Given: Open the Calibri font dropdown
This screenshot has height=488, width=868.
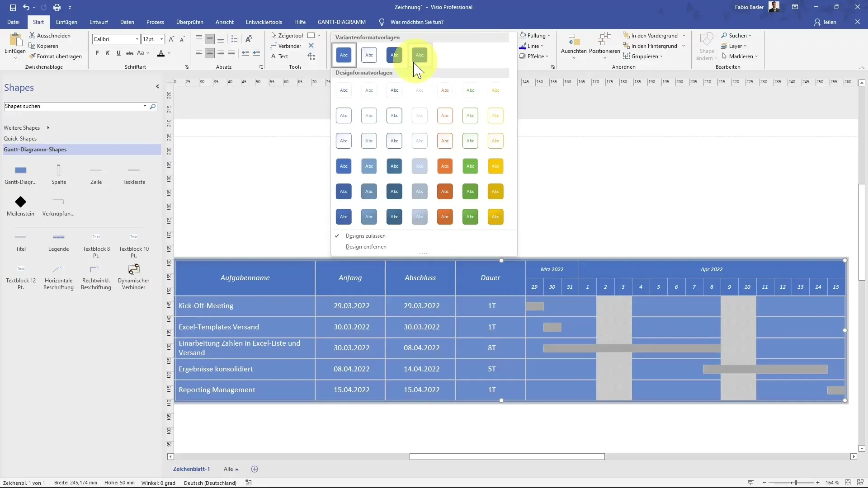Looking at the screenshot, I should click(137, 39).
